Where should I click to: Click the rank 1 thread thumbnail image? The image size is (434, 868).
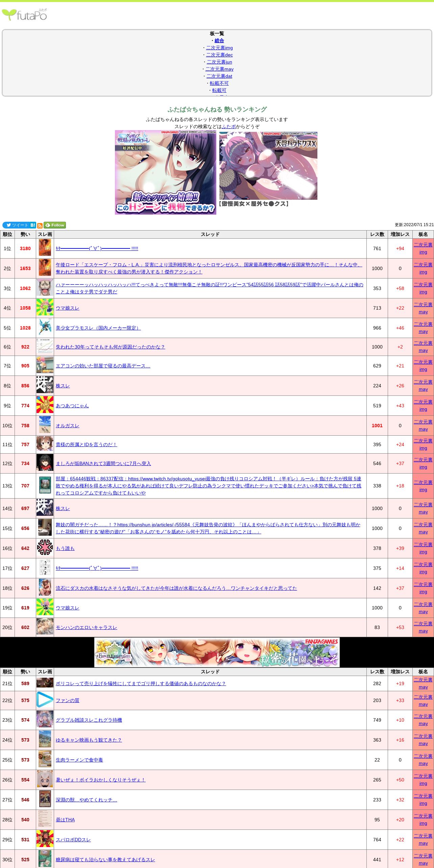45,247
